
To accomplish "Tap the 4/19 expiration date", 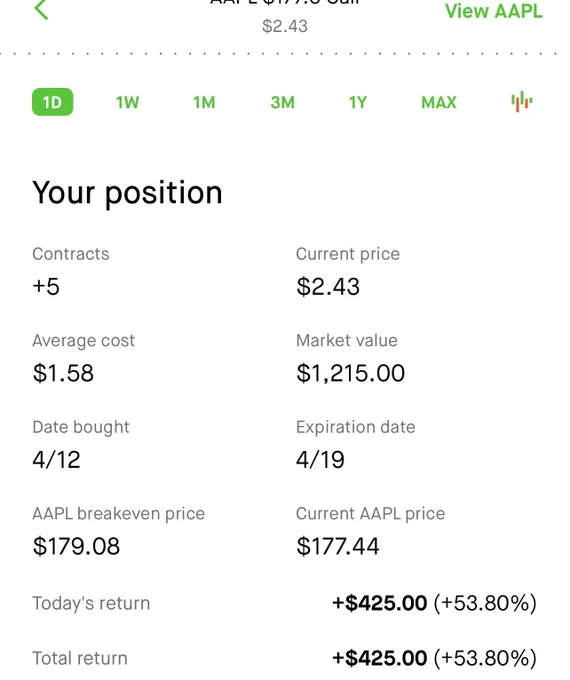I will point(320,460).
